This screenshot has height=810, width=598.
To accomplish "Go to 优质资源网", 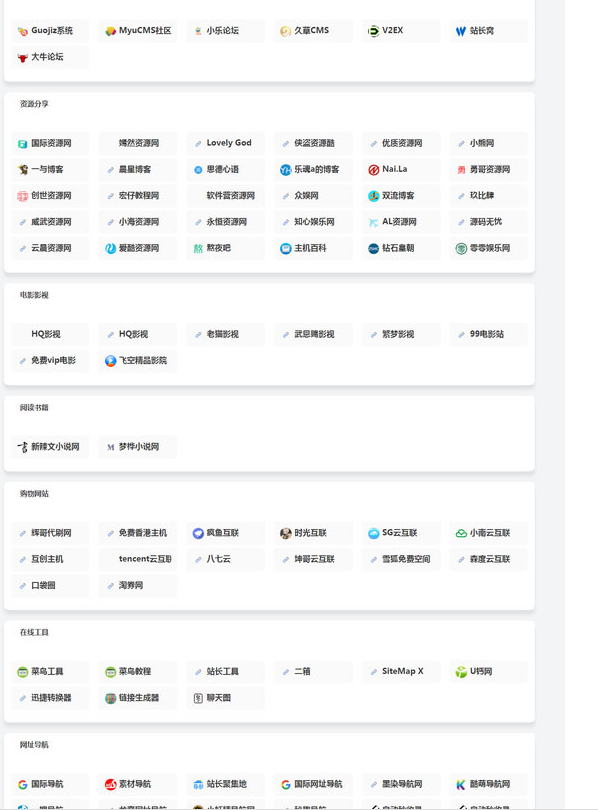I will pyautogui.click(x=402, y=143).
